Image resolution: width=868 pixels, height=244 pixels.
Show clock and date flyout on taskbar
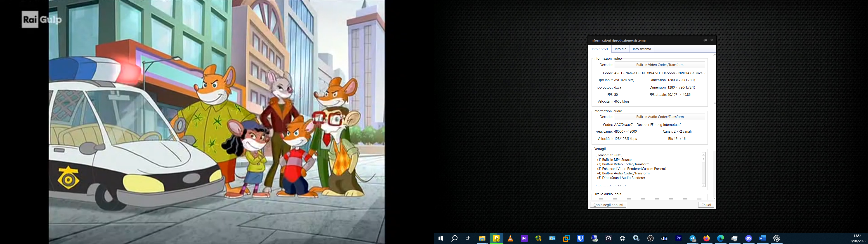[858, 238]
